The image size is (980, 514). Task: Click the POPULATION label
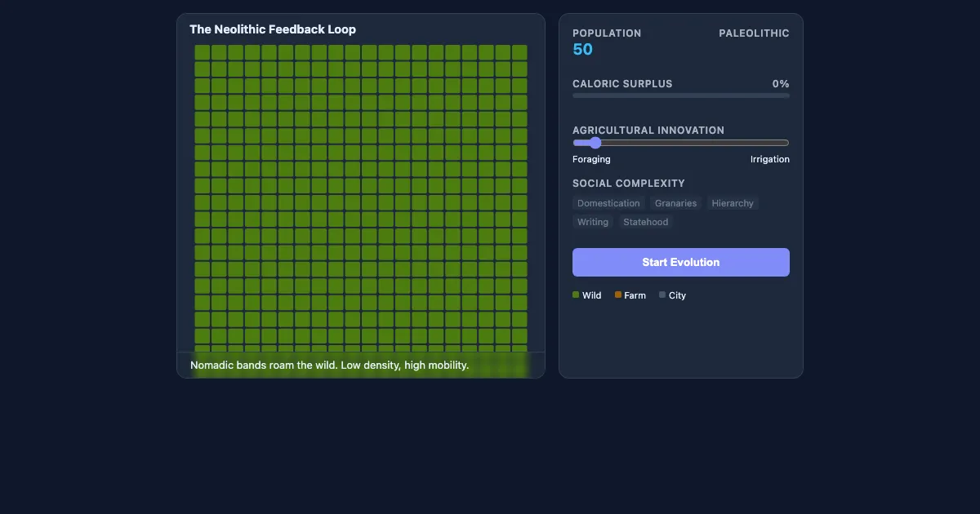(607, 33)
